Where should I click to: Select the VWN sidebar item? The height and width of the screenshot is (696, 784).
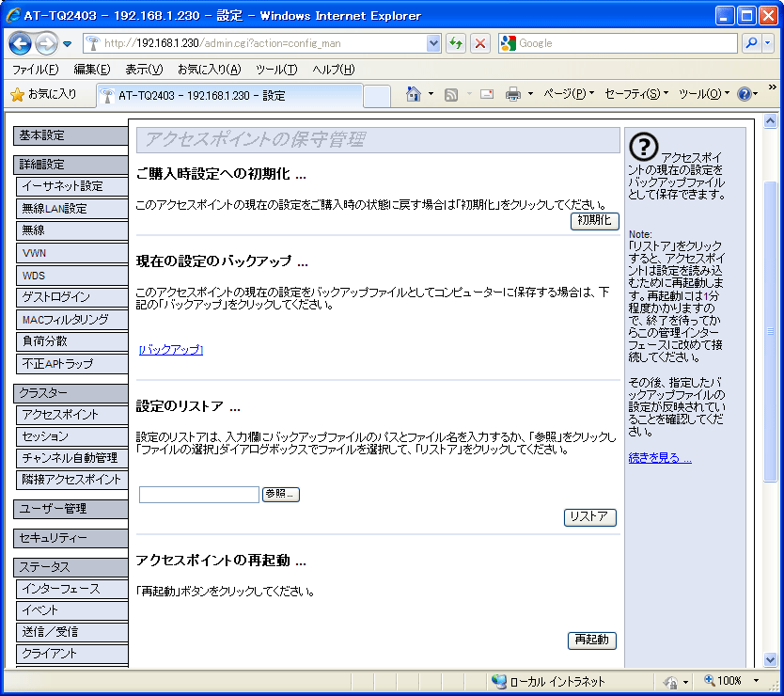pyautogui.click(x=72, y=253)
